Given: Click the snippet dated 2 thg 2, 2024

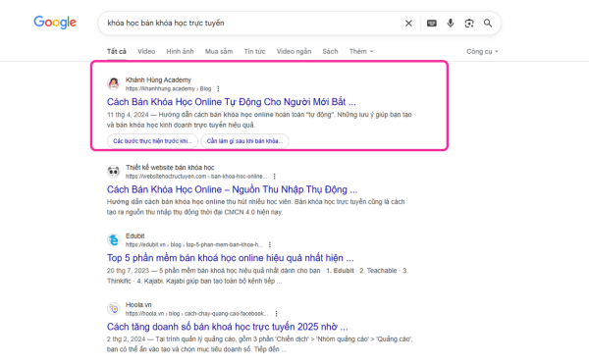Looking at the screenshot, I should point(259,344).
